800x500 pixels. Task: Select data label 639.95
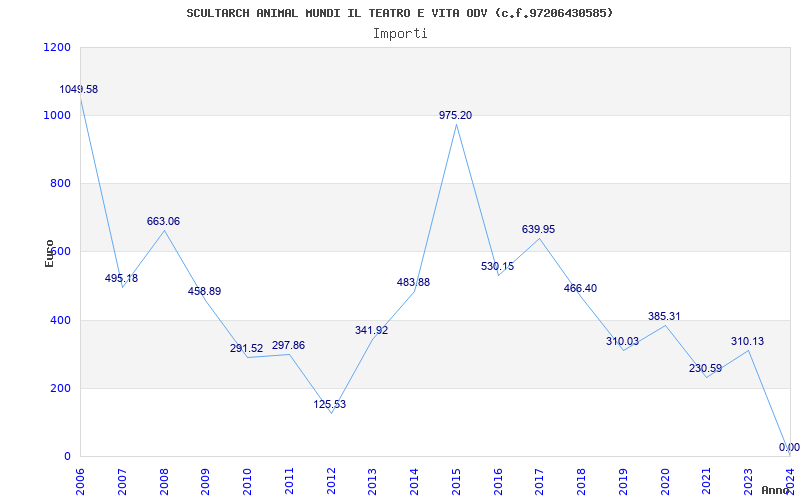pyautogui.click(x=538, y=230)
